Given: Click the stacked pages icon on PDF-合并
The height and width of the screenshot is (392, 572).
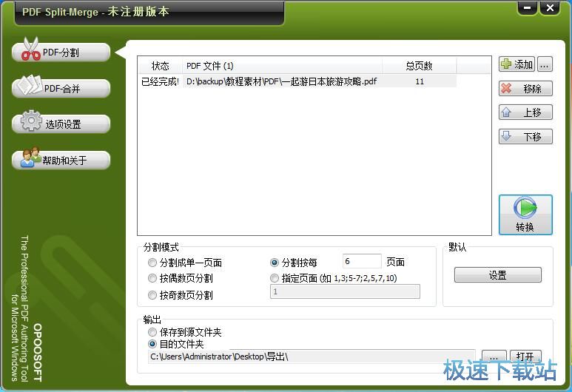Looking at the screenshot, I should [x=30, y=85].
